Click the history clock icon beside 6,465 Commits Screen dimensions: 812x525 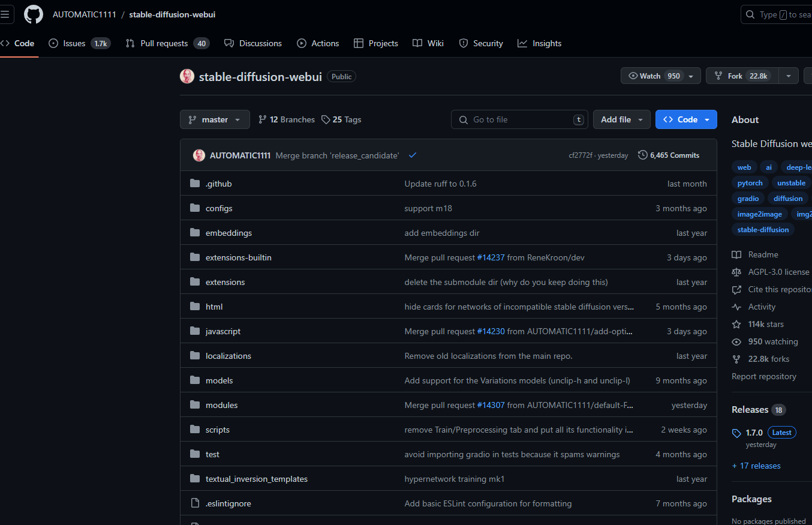coord(643,155)
